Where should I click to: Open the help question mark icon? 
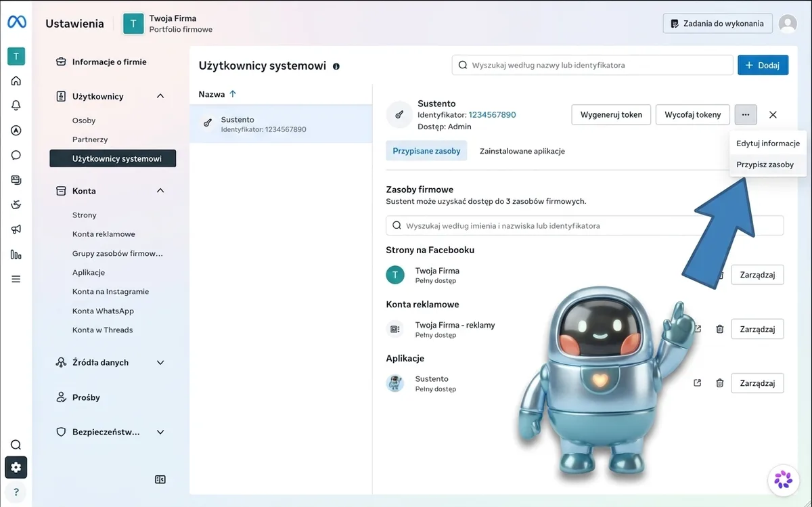click(x=16, y=492)
